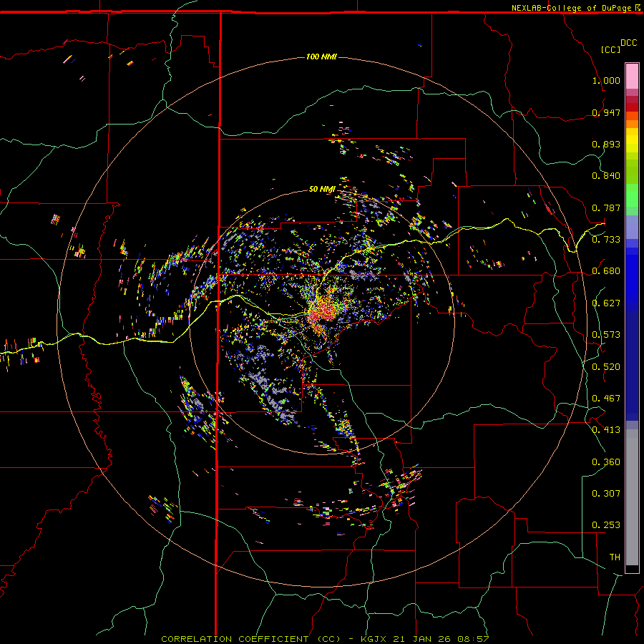Click the 0.413 scale value
This screenshot has width=644, height=644.
click(606, 430)
